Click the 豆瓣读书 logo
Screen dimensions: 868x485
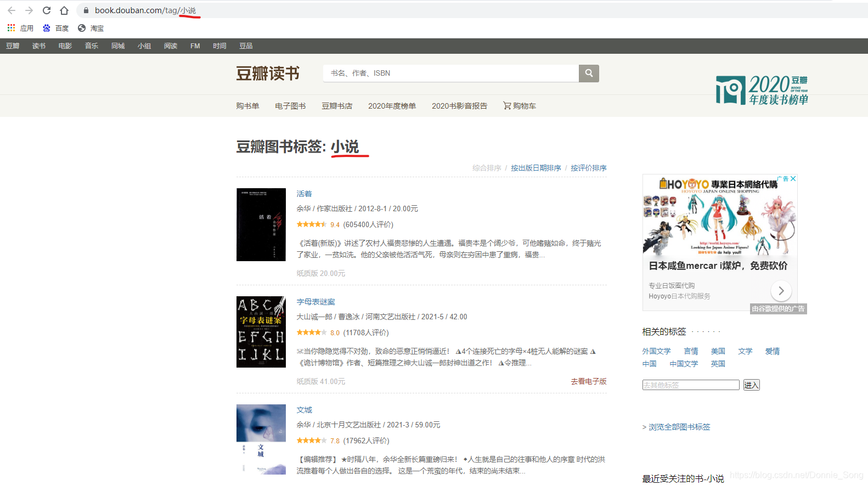tap(268, 73)
